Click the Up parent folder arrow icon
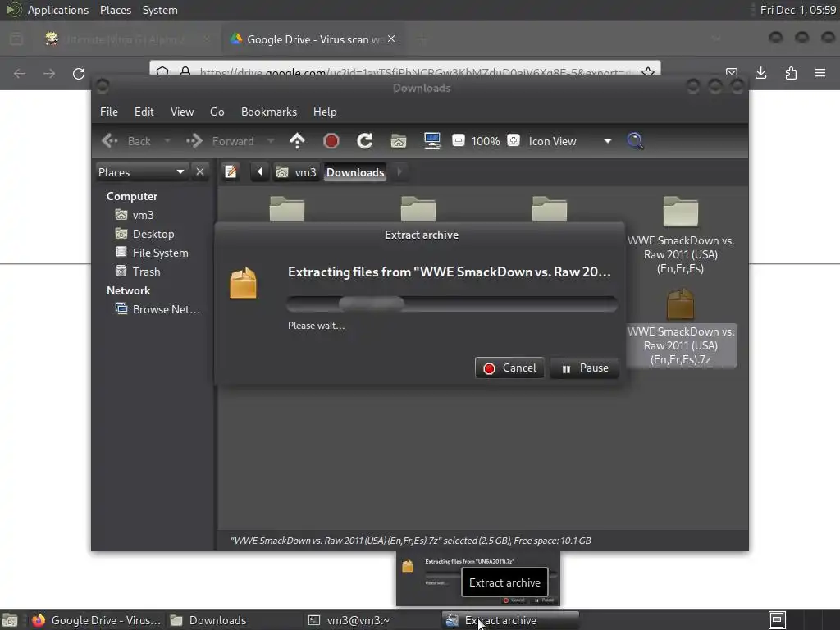 pyautogui.click(x=297, y=141)
